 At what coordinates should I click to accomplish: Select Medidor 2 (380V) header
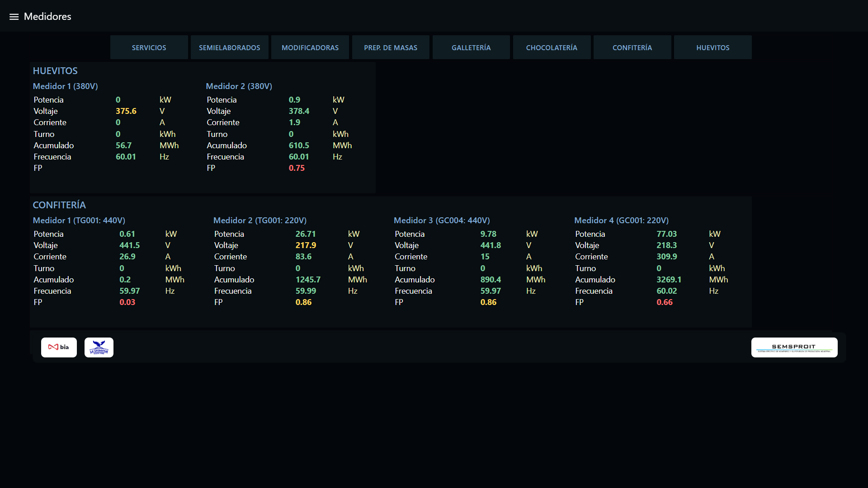click(239, 86)
